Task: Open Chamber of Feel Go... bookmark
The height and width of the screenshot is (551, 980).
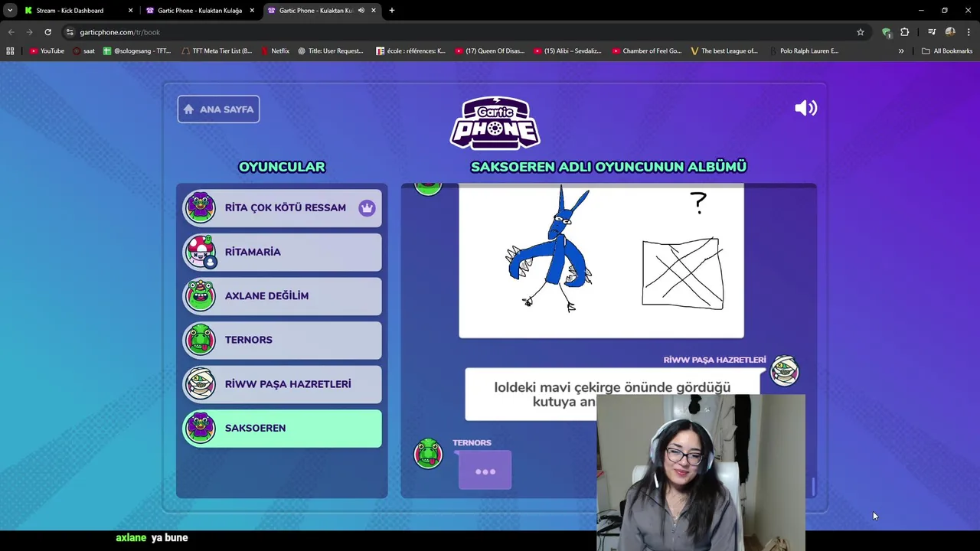Action: point(647,51)
